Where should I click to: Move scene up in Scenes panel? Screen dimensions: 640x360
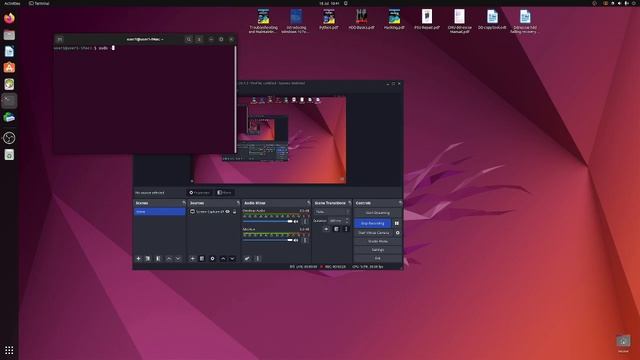point(169,259)
